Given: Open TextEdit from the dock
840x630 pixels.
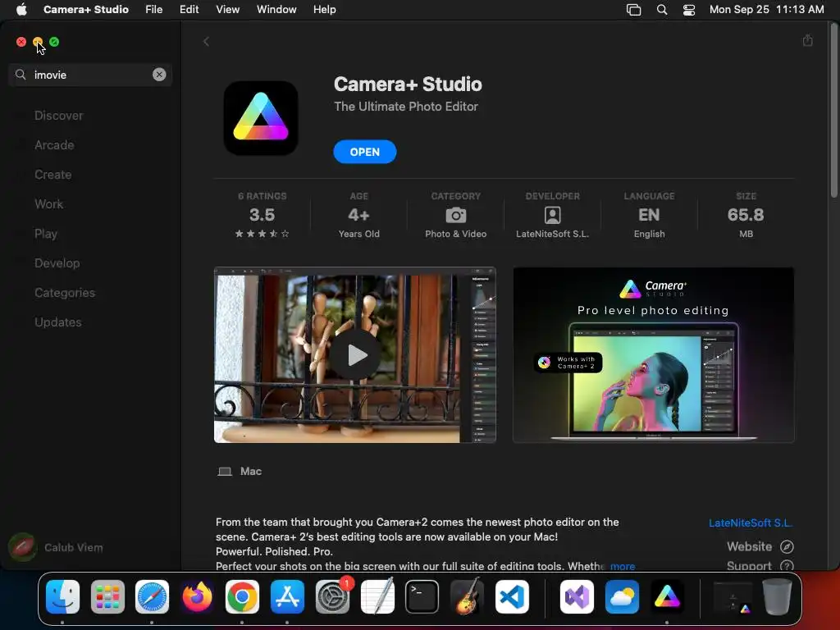Looking at the screenshot, I should tap(377, 596).
